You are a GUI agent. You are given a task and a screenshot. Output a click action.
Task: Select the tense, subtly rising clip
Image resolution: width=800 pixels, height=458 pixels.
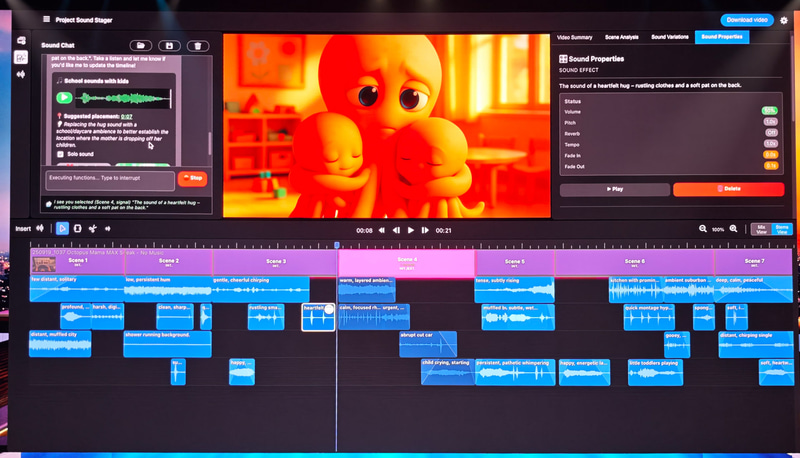click(514, 290)
